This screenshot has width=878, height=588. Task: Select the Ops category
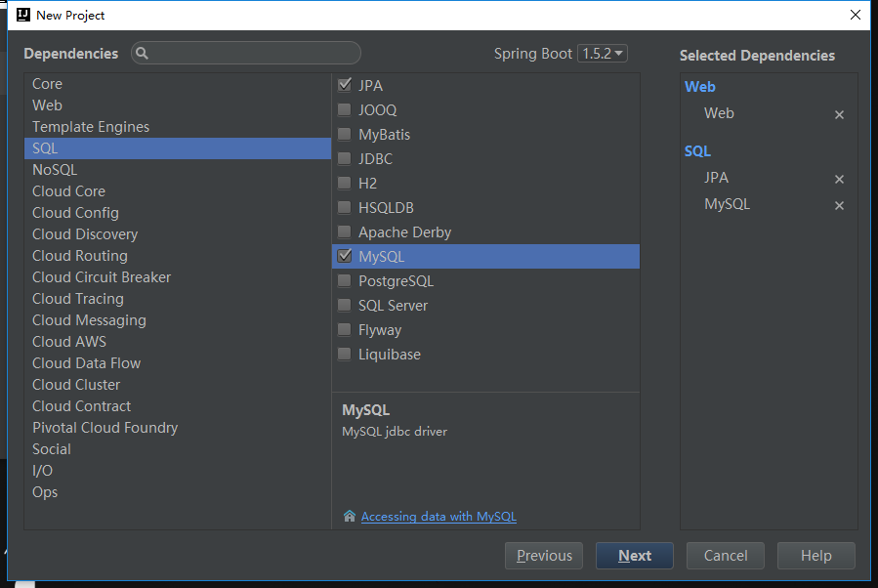(x=178, y=492)
